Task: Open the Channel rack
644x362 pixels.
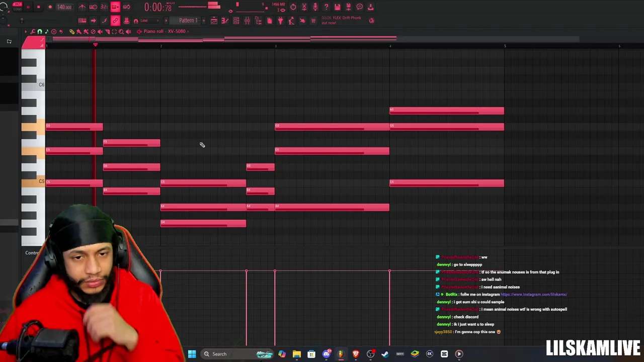Action: [236, 21]
